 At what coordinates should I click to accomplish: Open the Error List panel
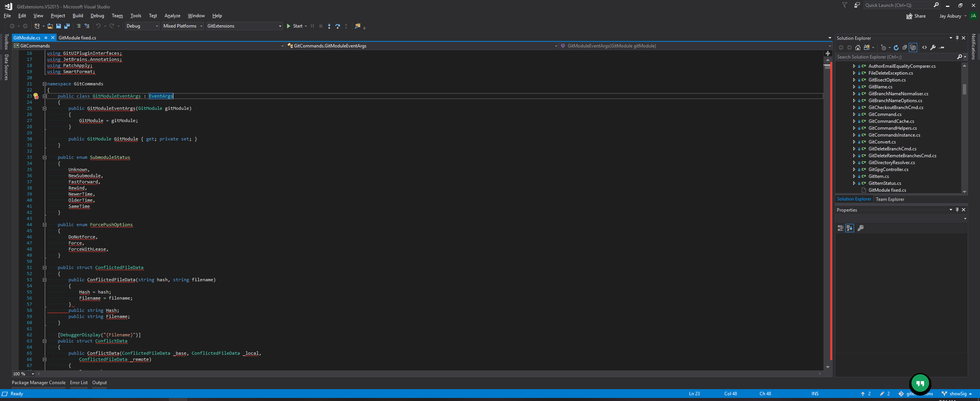coord(79,383)
